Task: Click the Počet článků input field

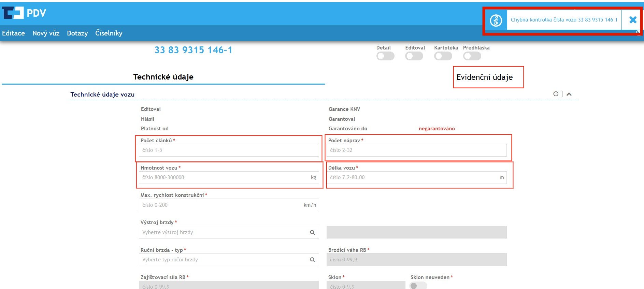Action: (x=229, y=150)
